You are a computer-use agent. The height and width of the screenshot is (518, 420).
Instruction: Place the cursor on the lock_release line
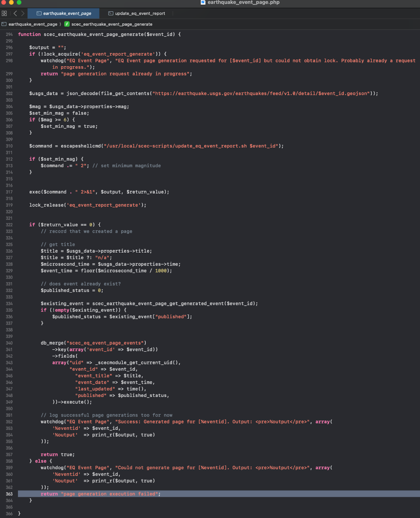click(x=87, y=205)
